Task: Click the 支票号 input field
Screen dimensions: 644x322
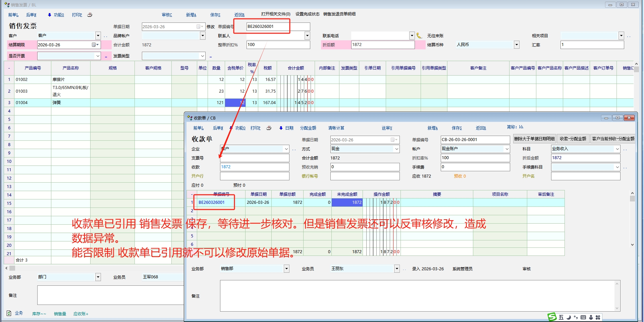Action: [x=255, y=158]
